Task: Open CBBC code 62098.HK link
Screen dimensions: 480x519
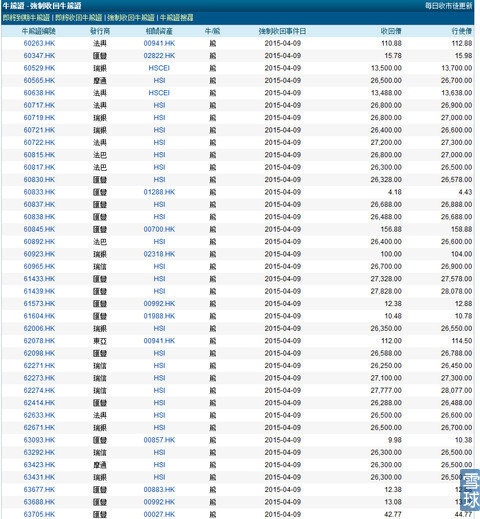Action: point(39,353)
